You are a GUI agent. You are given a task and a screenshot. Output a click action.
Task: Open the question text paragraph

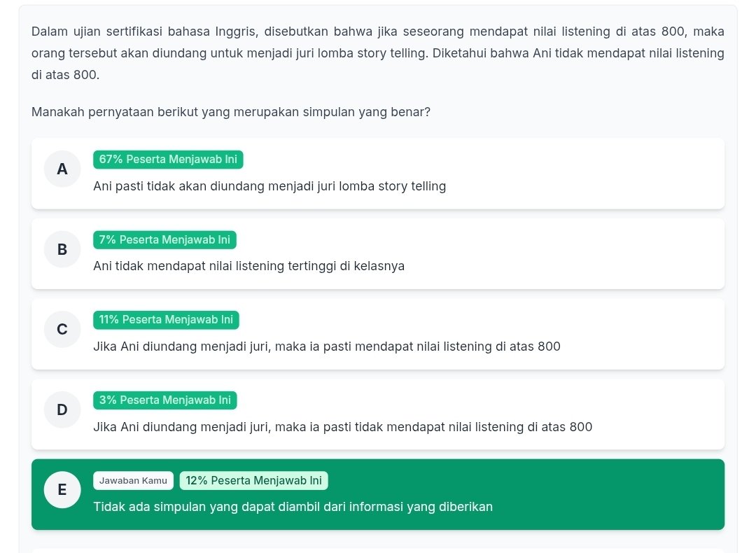(378, 52)
